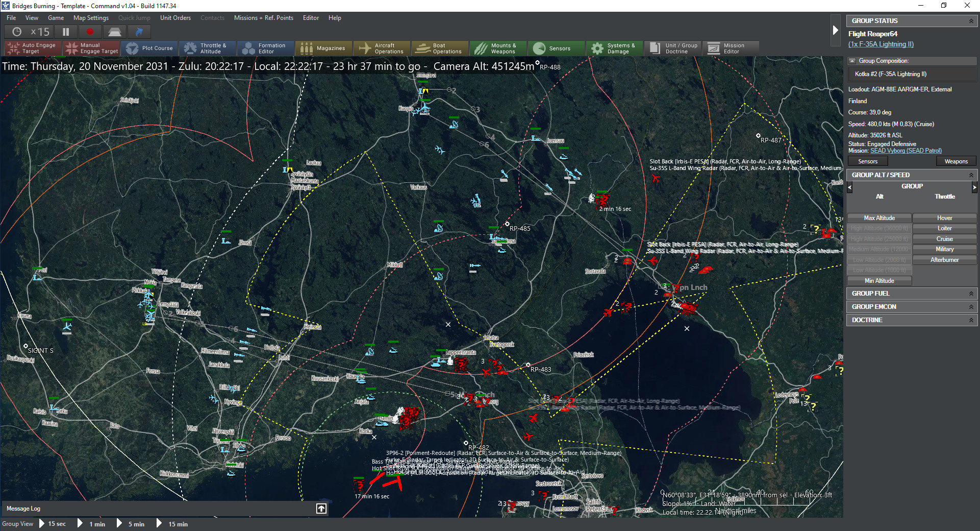
Task: Set throttle to Loiter
Action: pyautogui.click(x=944, y=228)
